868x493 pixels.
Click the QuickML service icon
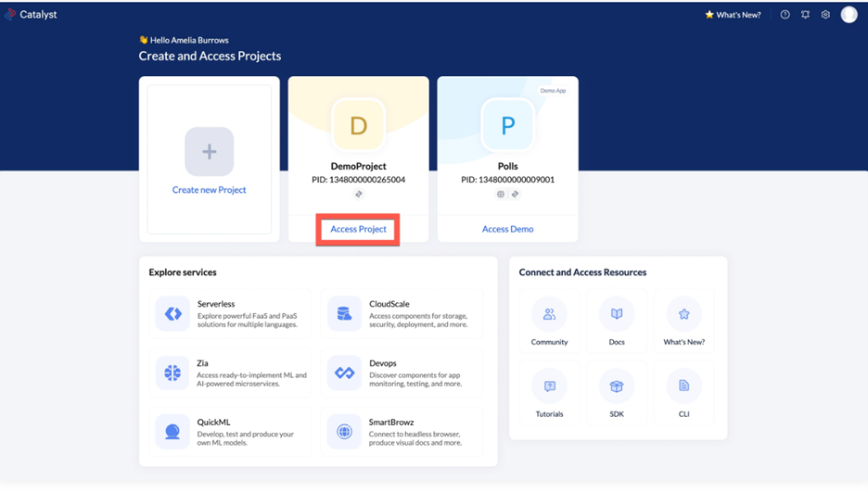(x=172, y=432)
